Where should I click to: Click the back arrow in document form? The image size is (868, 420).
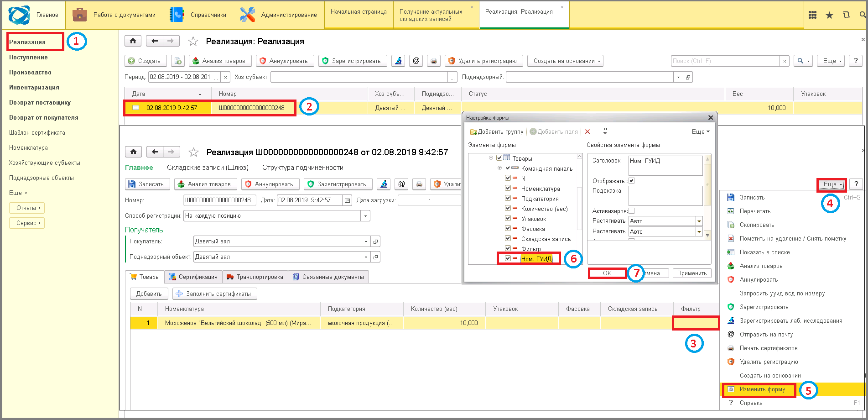(155, 152)
